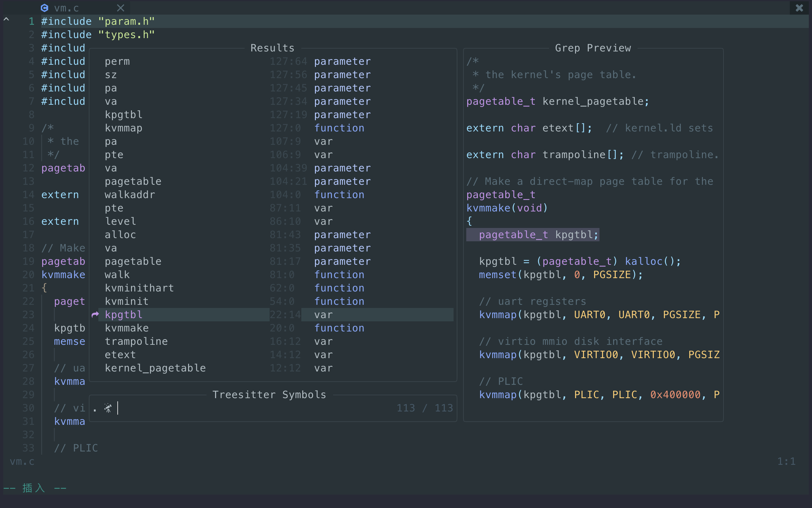Viewport: 812px width, 508px height.
Task: Select the kvmmap function result
Action: tap(273, 128)
